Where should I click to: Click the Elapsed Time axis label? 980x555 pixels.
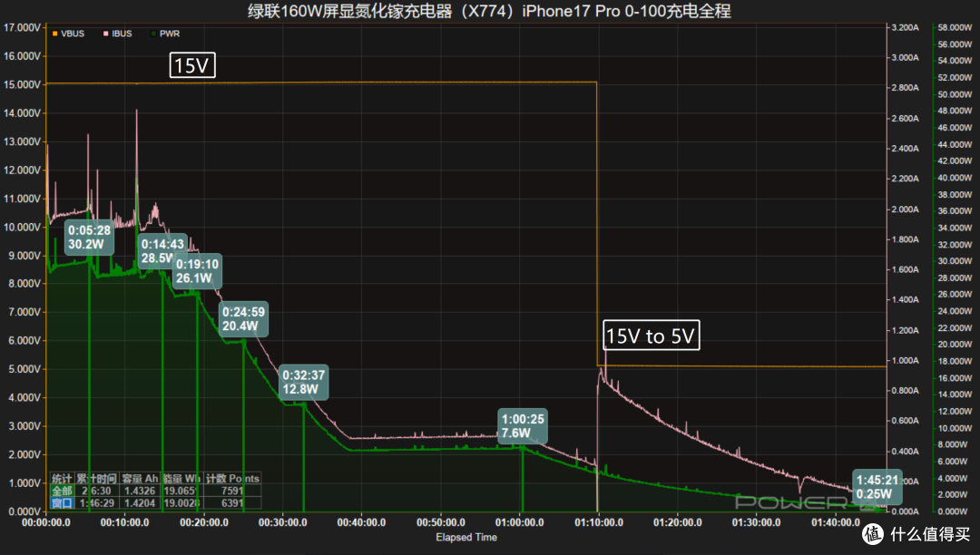pos(466,538)
